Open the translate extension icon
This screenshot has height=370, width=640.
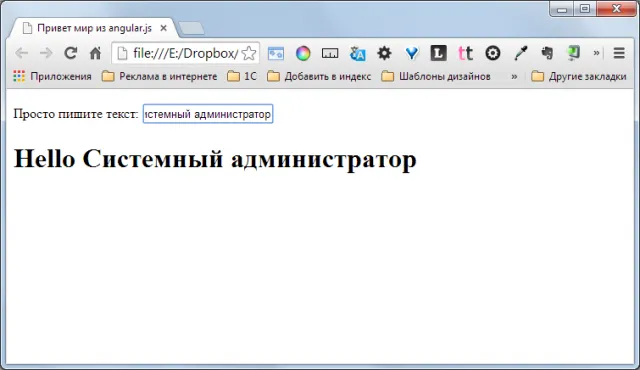[358, 53]
